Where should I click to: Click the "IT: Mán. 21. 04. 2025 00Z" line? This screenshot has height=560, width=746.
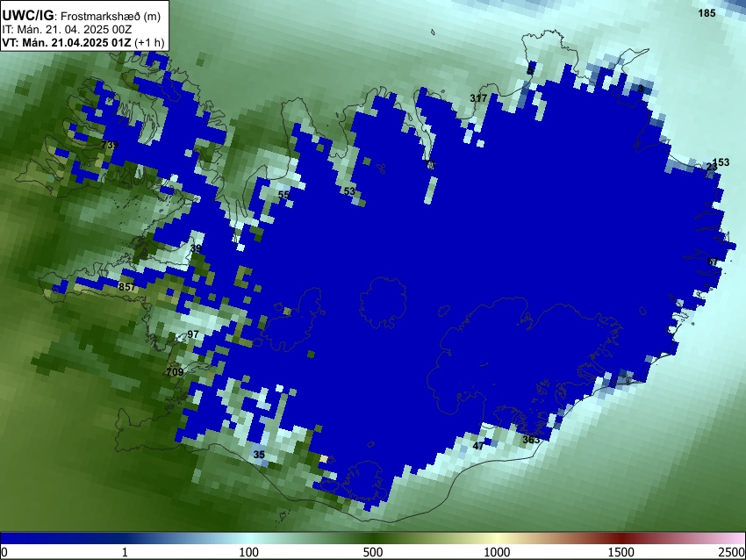coord(67,30)
